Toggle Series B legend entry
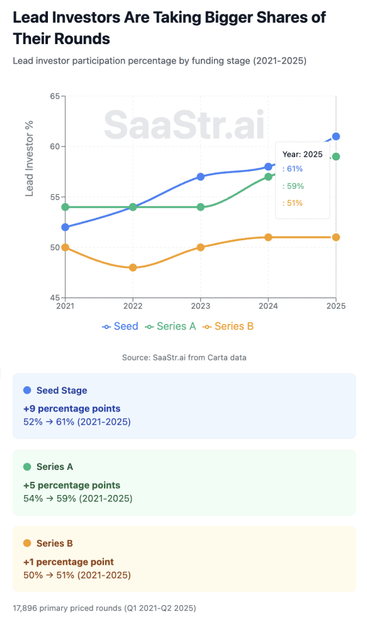This screenshot has height=629, width=367. point(228,326)
